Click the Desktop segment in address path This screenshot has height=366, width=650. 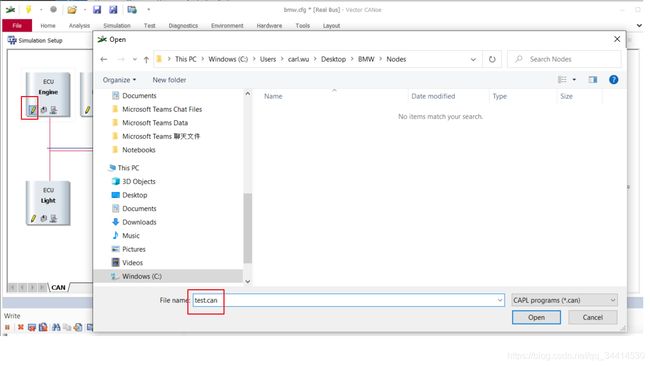click(333, 59)
